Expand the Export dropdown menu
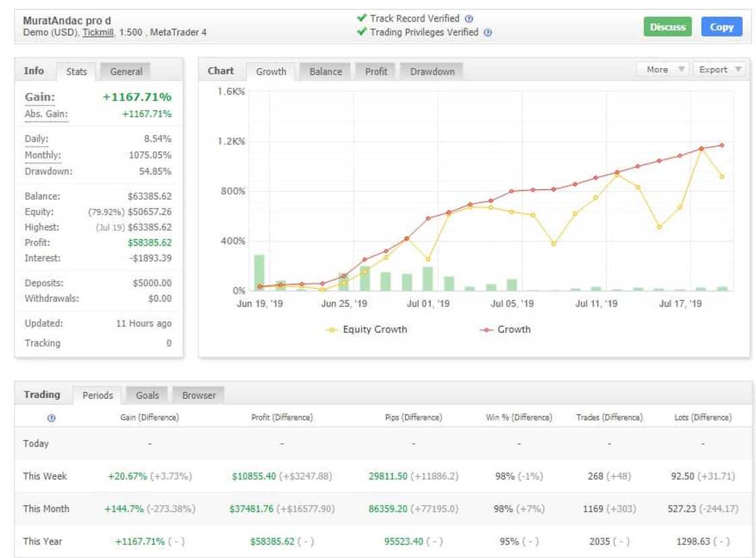Image resolution: width=756 pixels, height=558 pixels. click(x=718, y=69)
